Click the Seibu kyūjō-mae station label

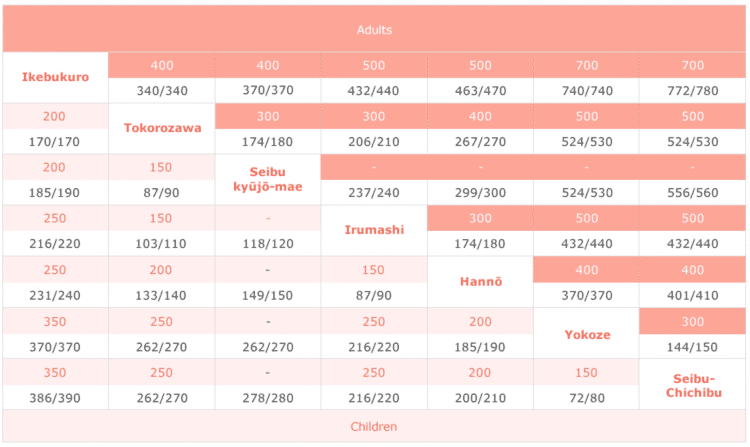[268, 179]
